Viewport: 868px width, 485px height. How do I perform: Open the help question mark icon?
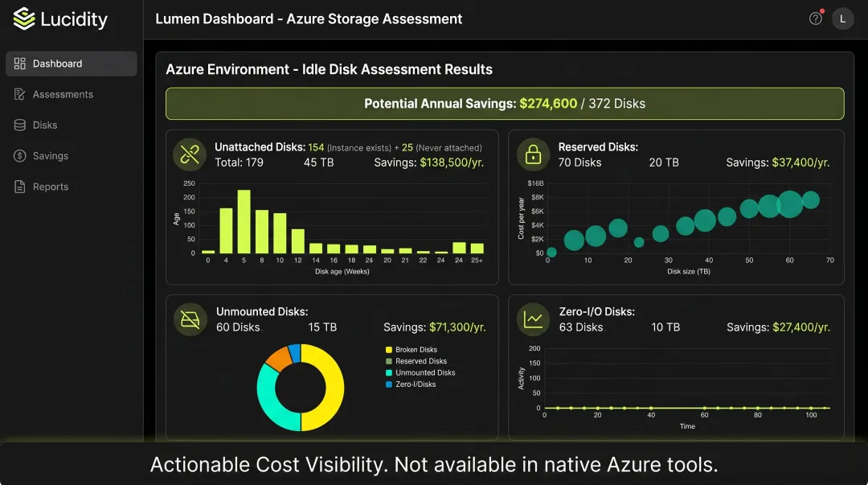816,18
